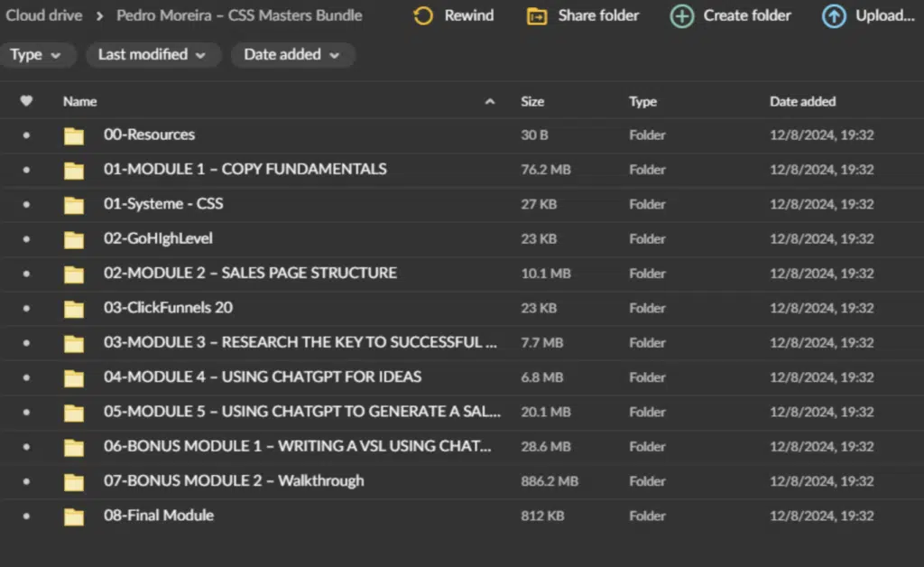The image size is (924, 567).
Task: Click the favorites heart column header icon
Action: tap(26, 101)
